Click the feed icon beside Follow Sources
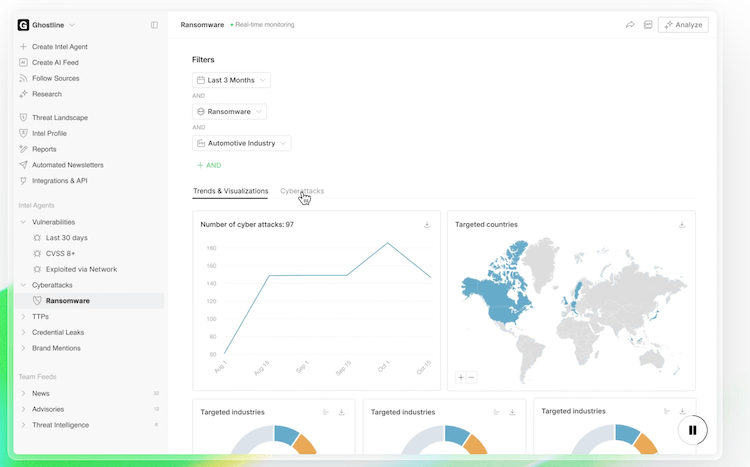The image size is (750, 467). (23, 78)
